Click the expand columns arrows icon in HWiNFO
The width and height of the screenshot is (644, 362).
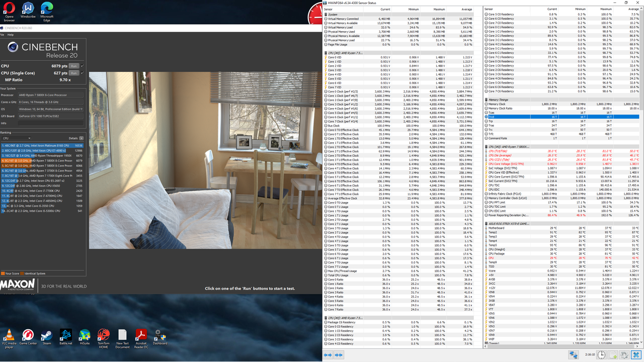[328, 355]
